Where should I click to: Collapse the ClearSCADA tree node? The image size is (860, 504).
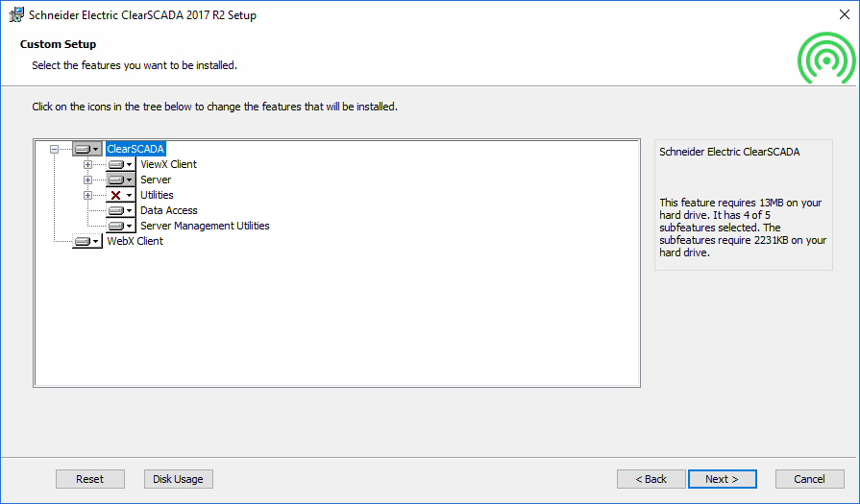pos(54,149)
